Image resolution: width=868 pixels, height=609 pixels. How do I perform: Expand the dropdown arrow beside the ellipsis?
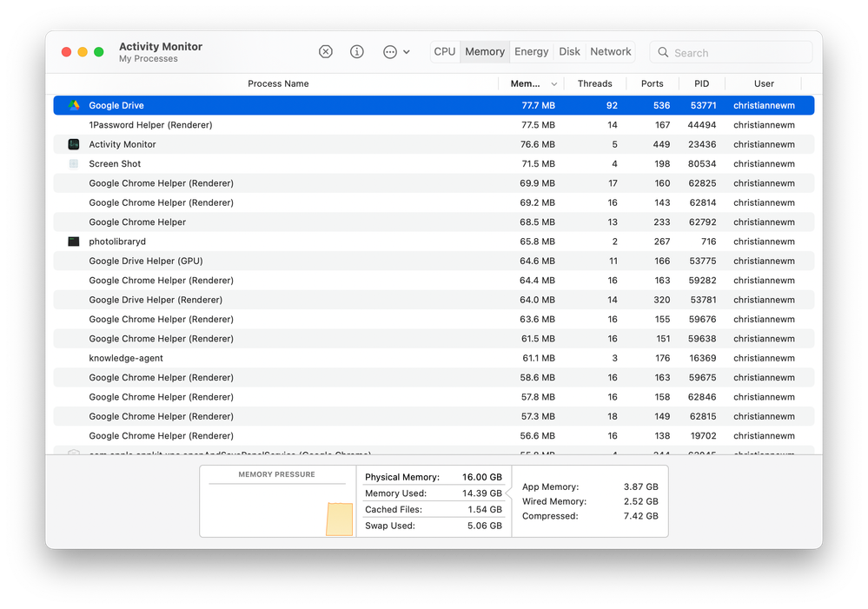click(407, 52)
